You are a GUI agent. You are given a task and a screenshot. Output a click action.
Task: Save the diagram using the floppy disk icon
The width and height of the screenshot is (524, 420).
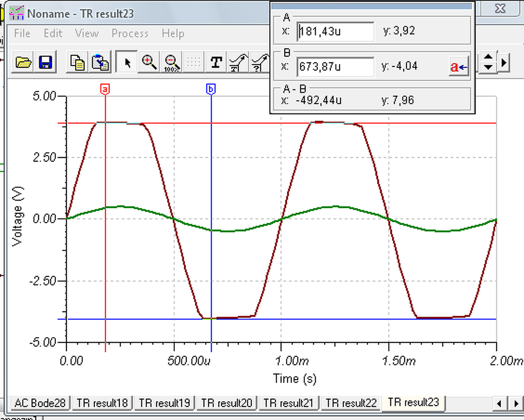point(45,62)
